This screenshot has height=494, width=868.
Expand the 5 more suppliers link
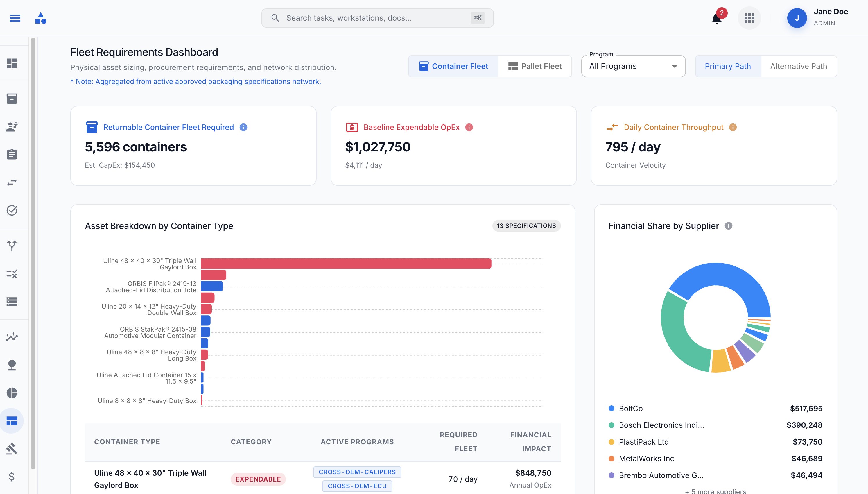coord(715,491)
